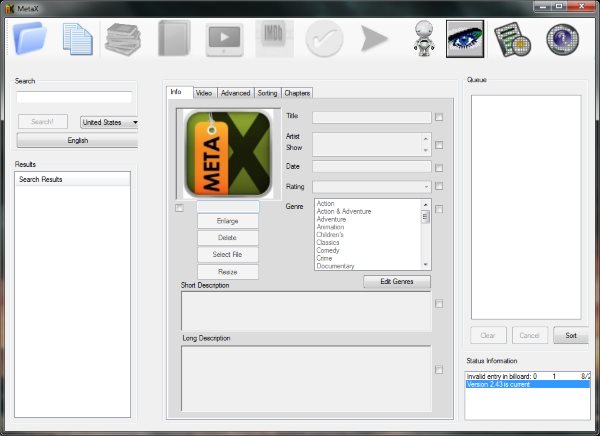
Task: Open the United States country dropdown
Action: tap(109, 122)
